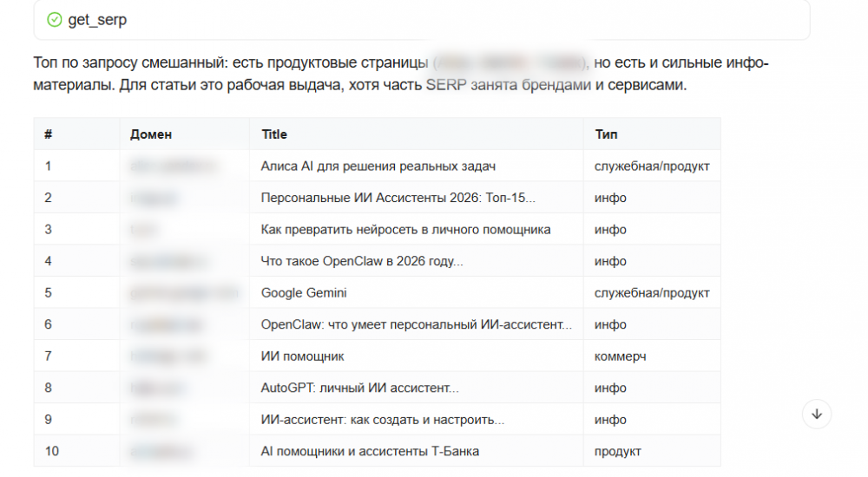868x477 pixels.
Task: Select title 'ИИ-ассистент: как создать и настроить...'
Action: point(383,420)
